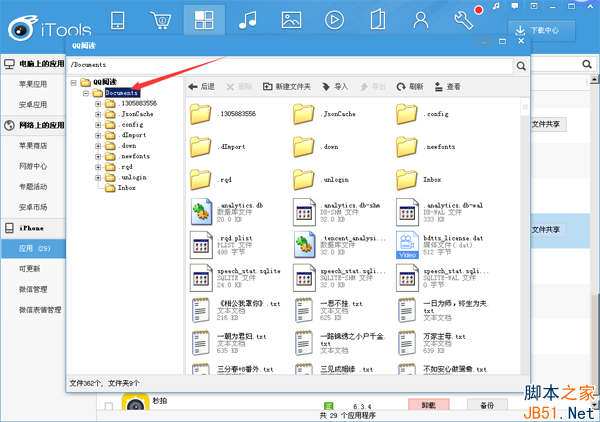600x422 pixels.
Task: Click the 导入 import button
Action: pos(335,87)
